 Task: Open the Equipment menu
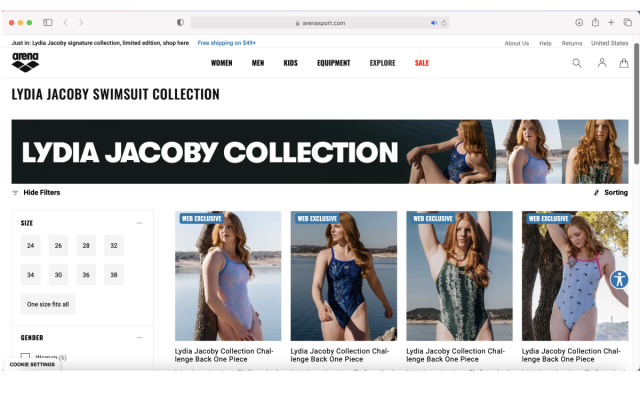(334, 63)
